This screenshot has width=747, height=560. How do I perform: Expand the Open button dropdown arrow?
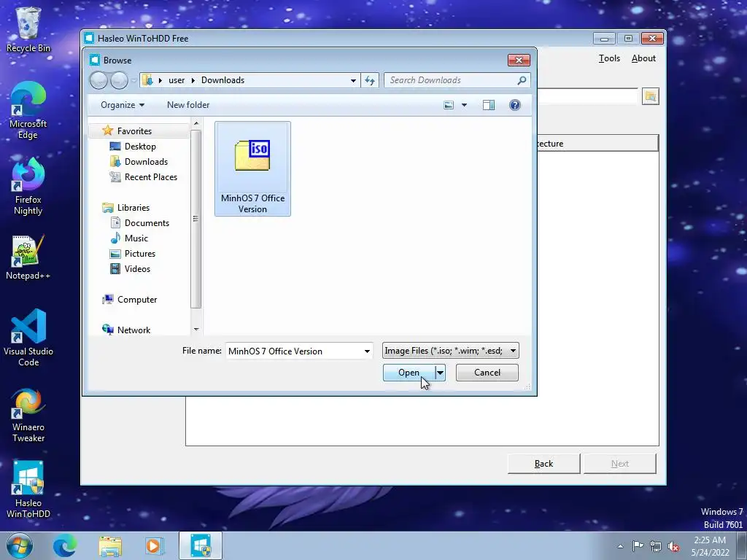pos(440,373)
